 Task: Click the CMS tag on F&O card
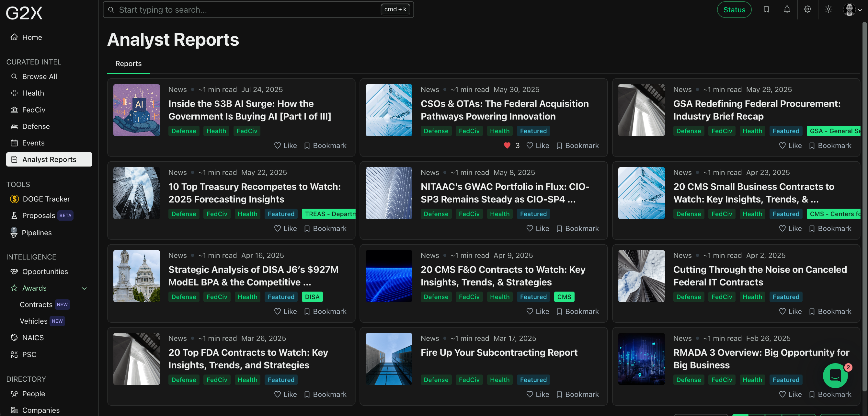[x=564, y=297]
